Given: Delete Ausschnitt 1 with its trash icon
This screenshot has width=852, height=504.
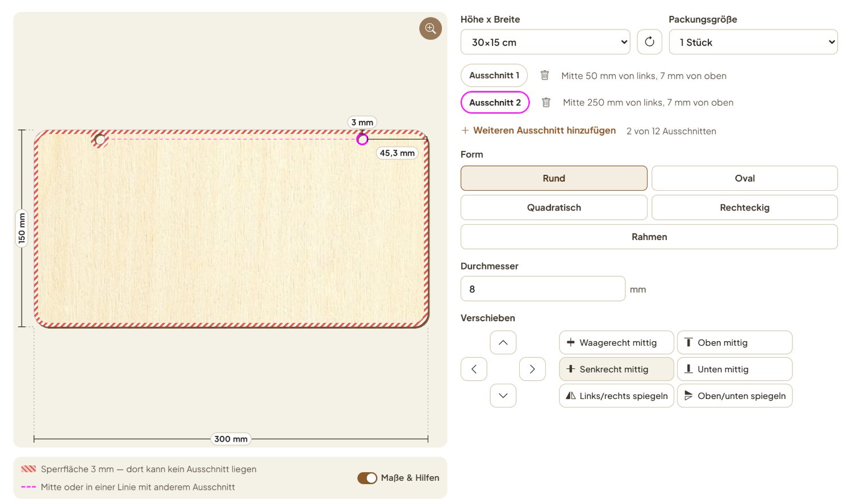Looking at the screenshot, I should (545, 75).
